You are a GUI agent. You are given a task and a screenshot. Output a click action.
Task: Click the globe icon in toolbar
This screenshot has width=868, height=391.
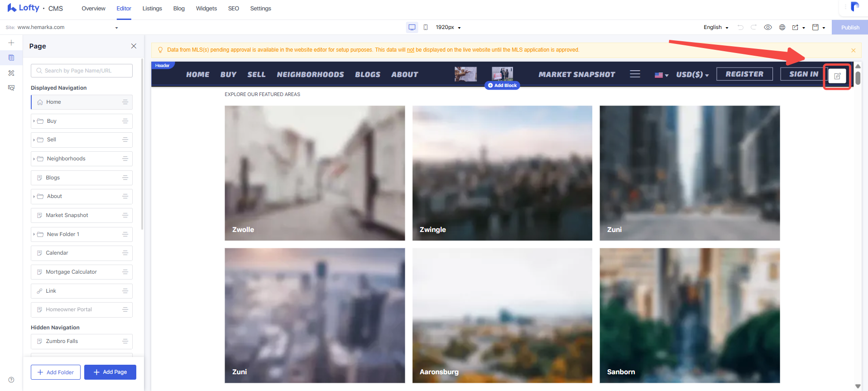click(782, 27)
